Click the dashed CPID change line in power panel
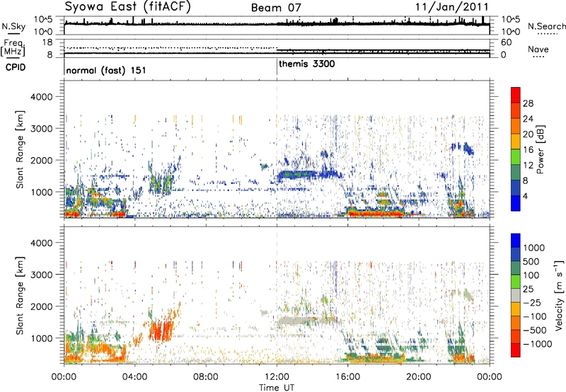566x392 pixels. pos(277,149)
